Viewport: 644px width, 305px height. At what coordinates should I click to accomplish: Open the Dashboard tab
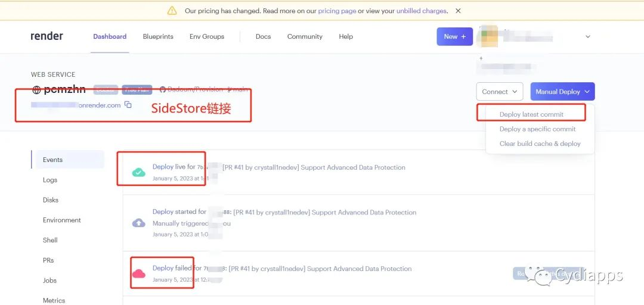110,36
